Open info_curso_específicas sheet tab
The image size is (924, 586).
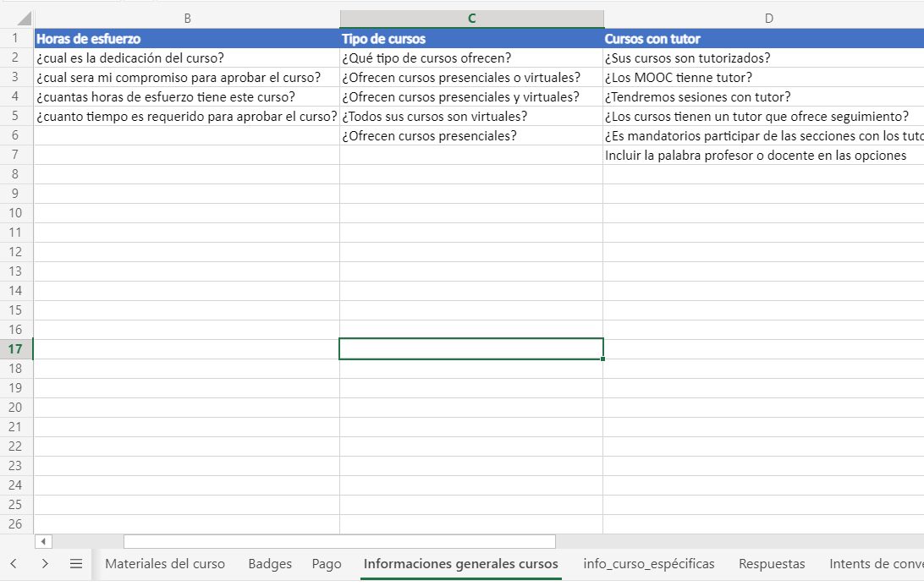pos(648,564)
